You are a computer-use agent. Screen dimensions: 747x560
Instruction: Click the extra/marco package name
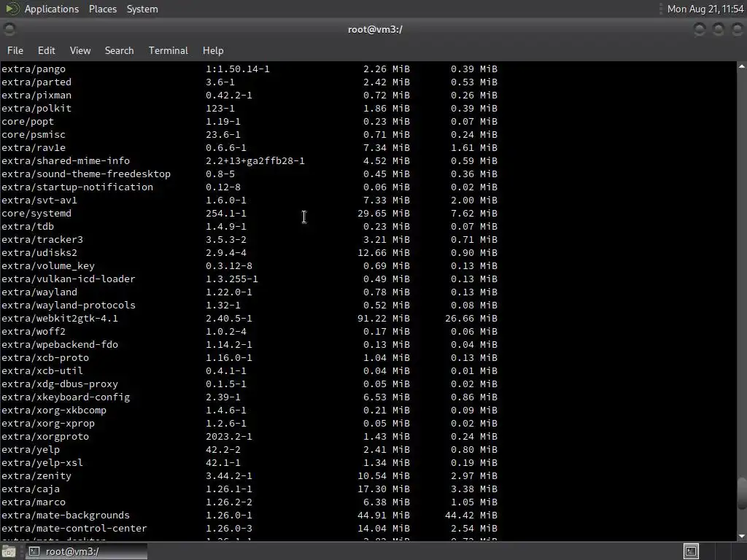34,502
